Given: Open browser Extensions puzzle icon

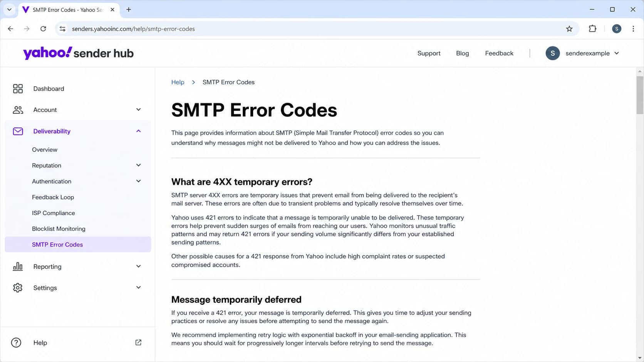Looking at the screenshot, I should (x=592, y=29).
